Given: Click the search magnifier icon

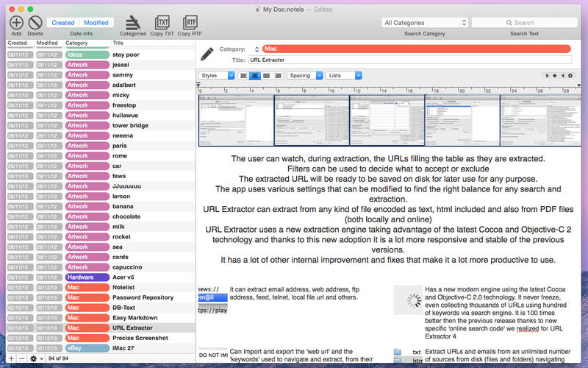Looking at the screenshot, I should (x=509, y=23).
